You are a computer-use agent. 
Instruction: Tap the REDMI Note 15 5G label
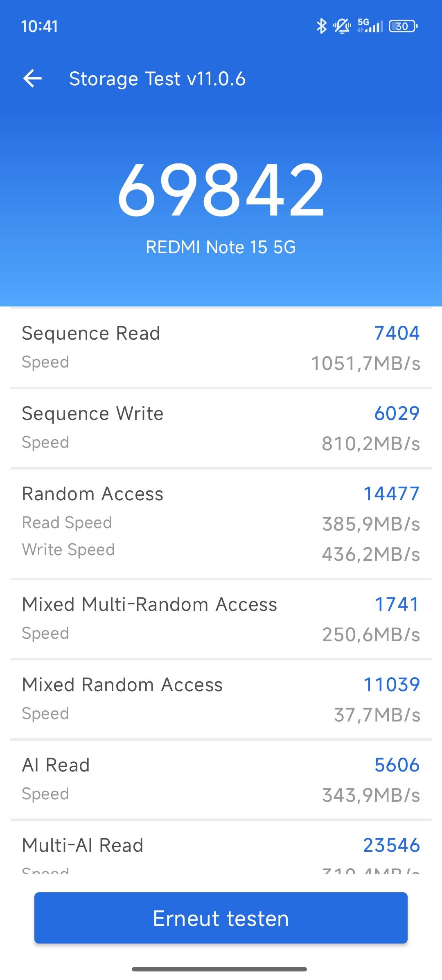click(x=221, y=247)
